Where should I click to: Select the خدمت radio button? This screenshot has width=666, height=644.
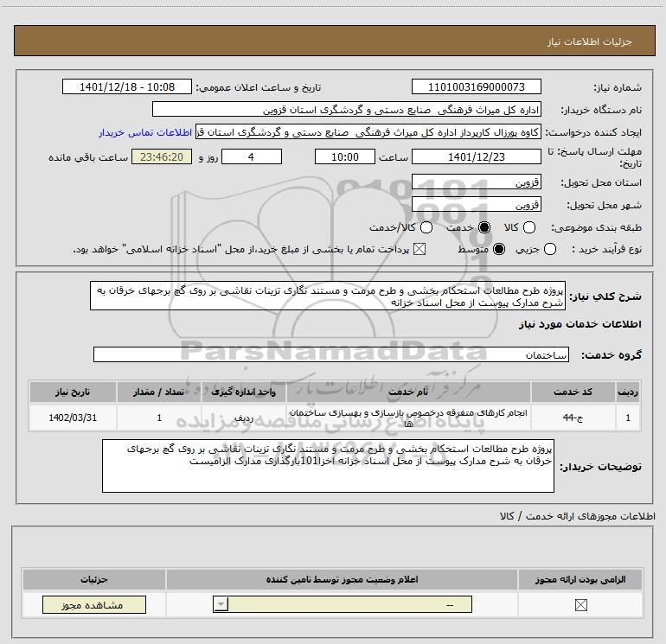click(x=483, y=227)
